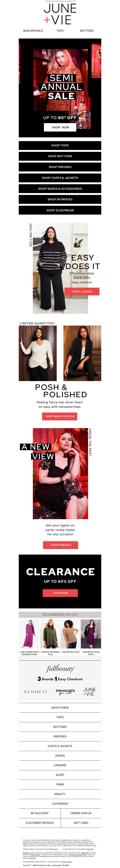
Task: Click Shop Coats & Jackets bar
Action: (x=60, y=178)
